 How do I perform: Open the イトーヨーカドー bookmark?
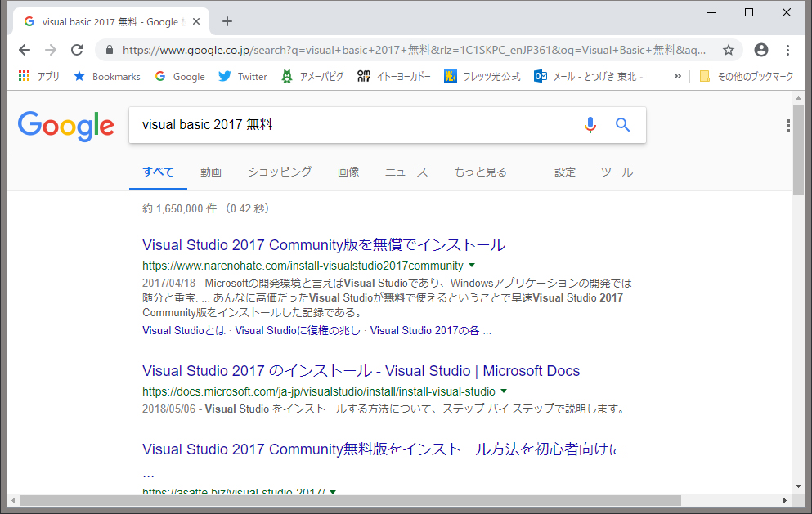[x=393, y=77]
